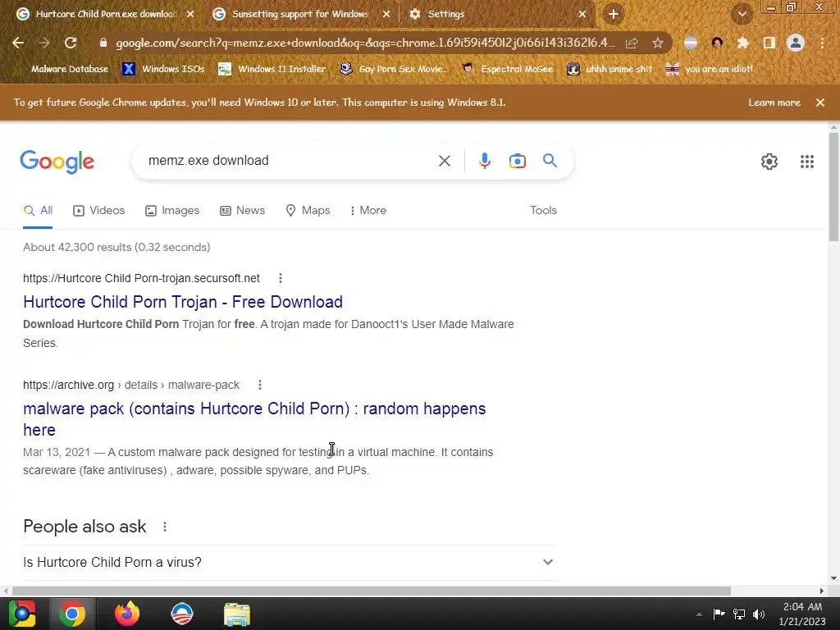Expand the first People also ask question
This screenshot has width=840, height=630.
pyautogui.click(x=290, y=562)
